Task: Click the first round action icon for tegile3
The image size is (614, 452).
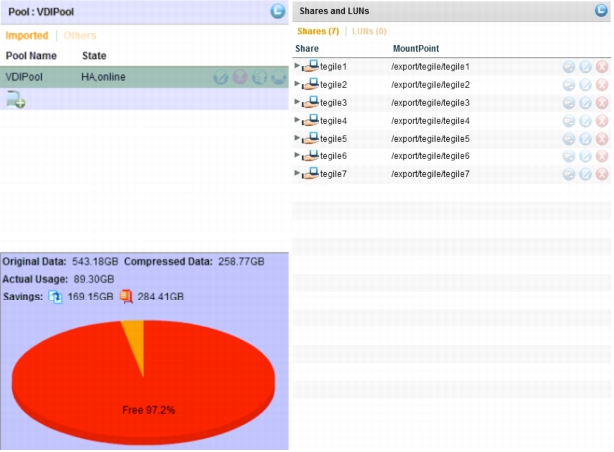Action: click(x=569, y=103)
